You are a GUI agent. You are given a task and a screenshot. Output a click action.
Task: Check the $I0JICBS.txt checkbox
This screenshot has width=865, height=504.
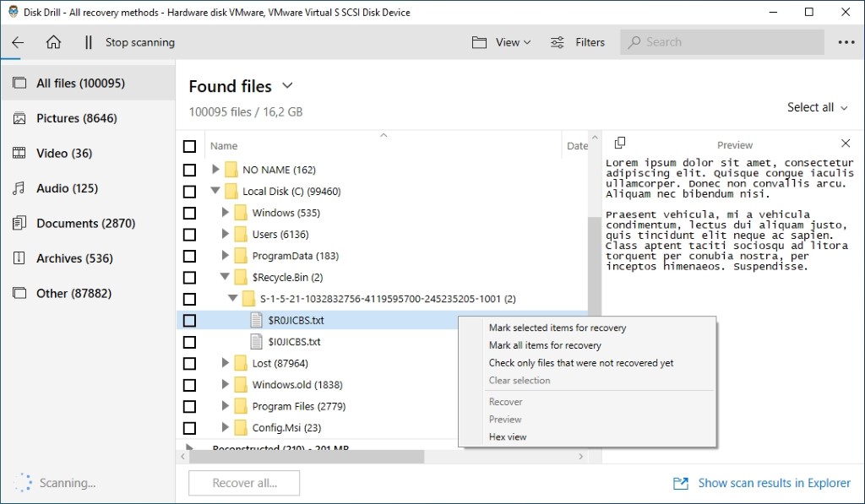(x=189, y=342)
